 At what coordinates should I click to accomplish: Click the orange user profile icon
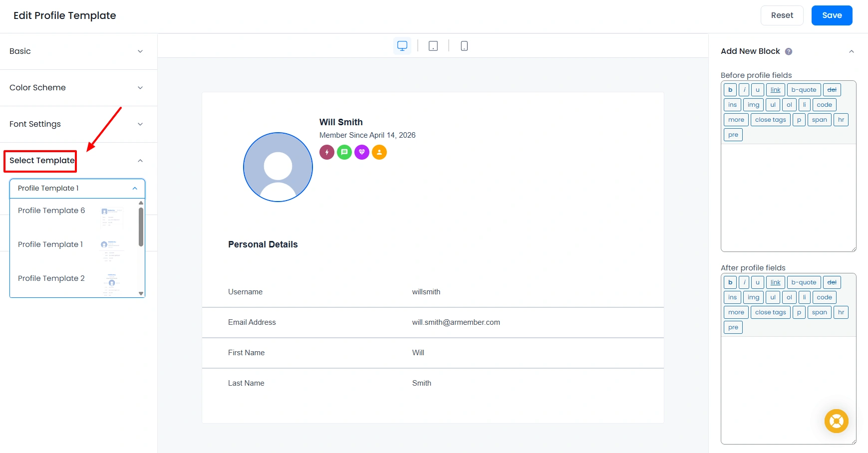379,152
